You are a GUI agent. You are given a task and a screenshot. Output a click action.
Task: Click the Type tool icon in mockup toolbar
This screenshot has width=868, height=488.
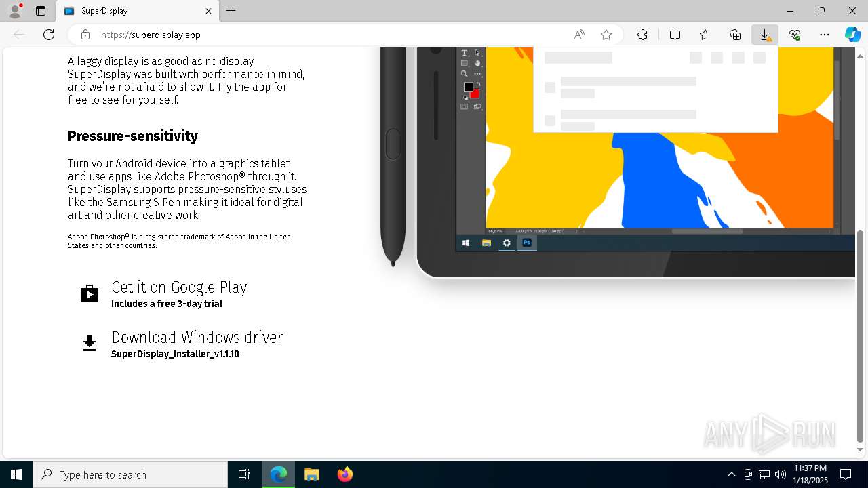coord(465,53)
